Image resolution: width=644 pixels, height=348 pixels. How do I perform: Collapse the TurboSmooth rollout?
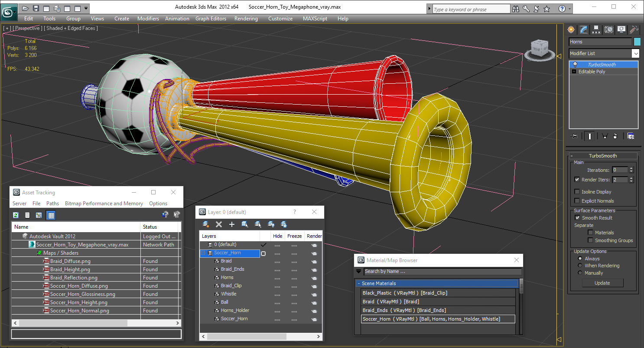click(572, 156)
